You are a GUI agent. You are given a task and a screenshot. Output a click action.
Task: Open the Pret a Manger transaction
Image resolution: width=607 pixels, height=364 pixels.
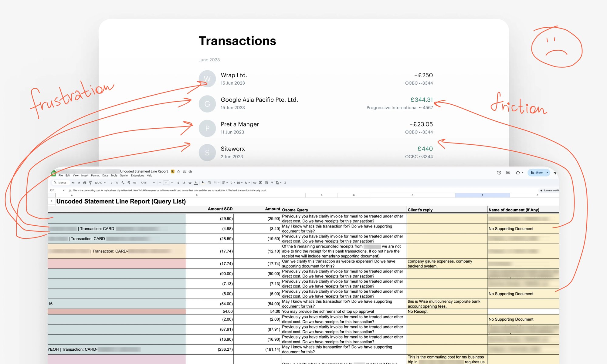(x=316, y=128)
